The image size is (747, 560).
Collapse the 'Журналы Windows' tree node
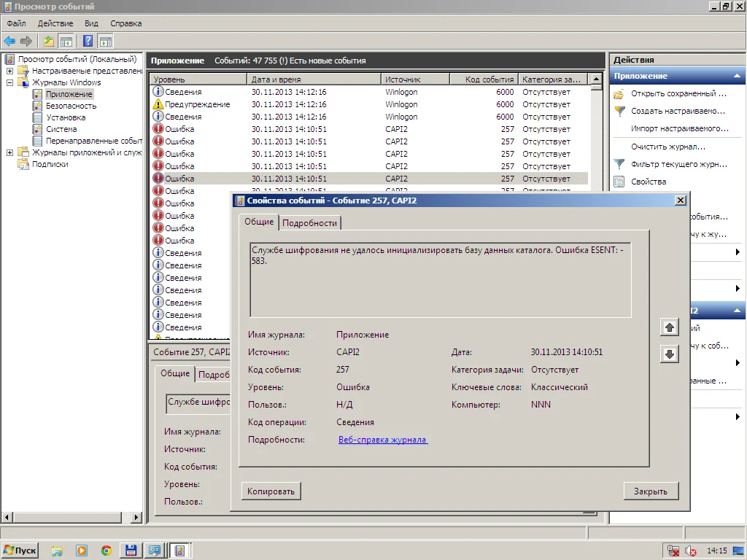[10, 82]
